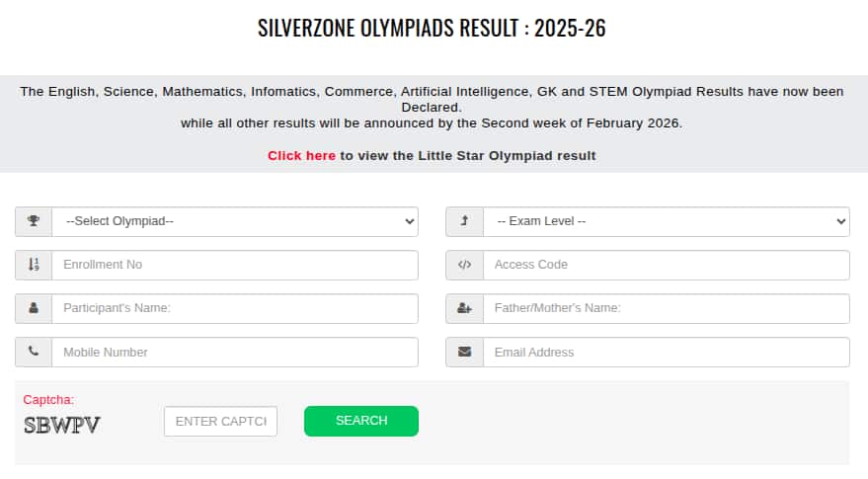Select the Access Code input box
Image resolution: width=868 pixels, height=479 pixels.
tap(666, 265)
